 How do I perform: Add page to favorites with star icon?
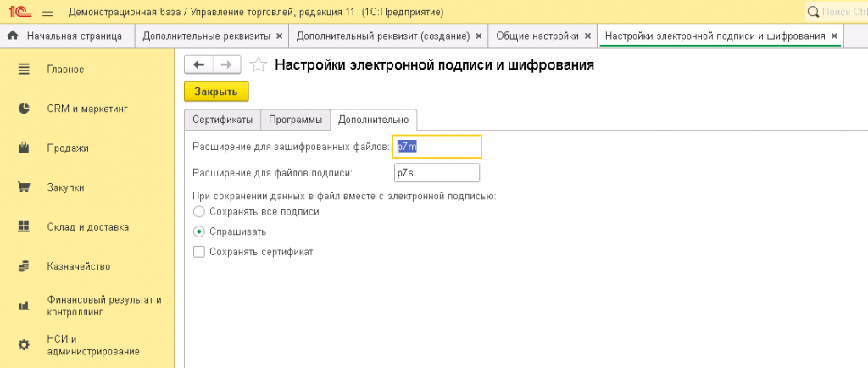pyautogui.click(x=259, y=64)
